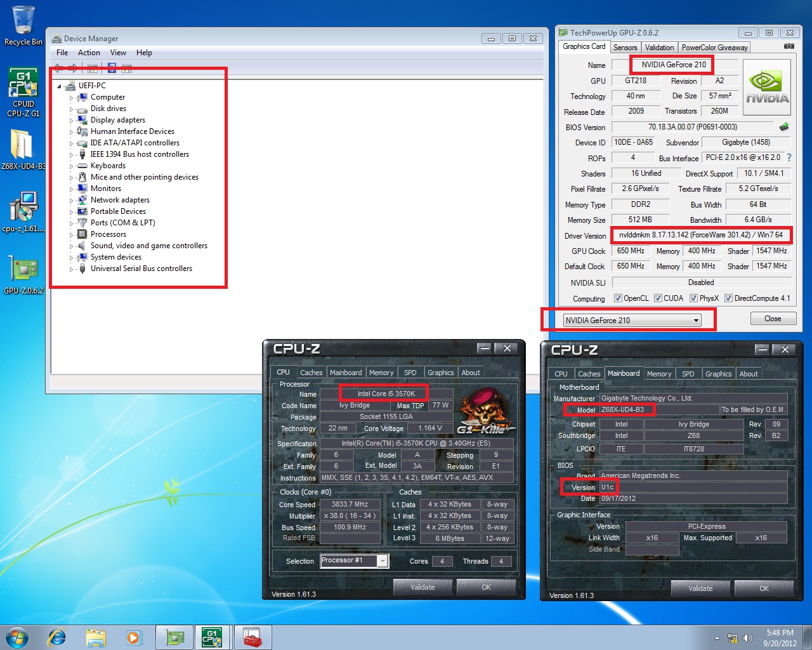
Task: Click the Driver Version field in GPU-Z
Action: tap(701, 235)
